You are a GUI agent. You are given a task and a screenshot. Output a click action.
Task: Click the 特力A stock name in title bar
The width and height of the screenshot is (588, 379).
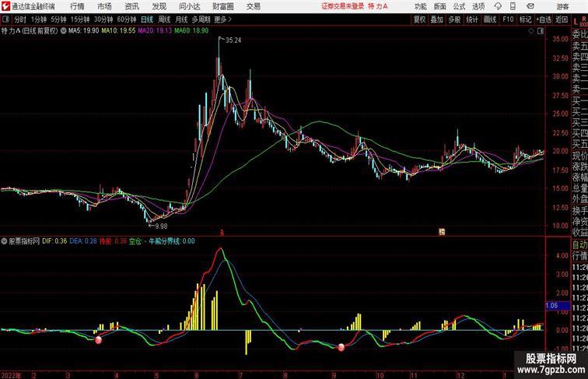[x=378, y=6]
